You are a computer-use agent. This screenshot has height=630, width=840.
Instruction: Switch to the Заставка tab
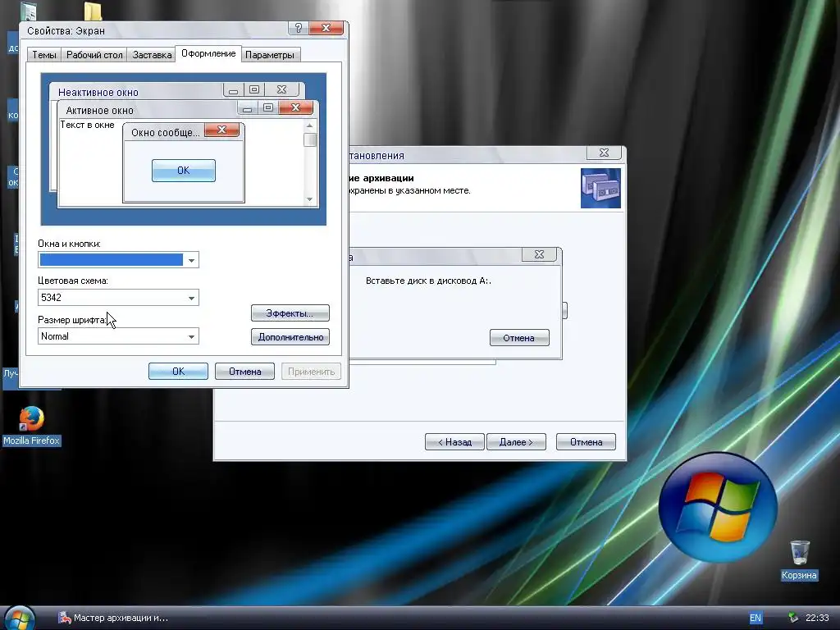tap(152, 55)
